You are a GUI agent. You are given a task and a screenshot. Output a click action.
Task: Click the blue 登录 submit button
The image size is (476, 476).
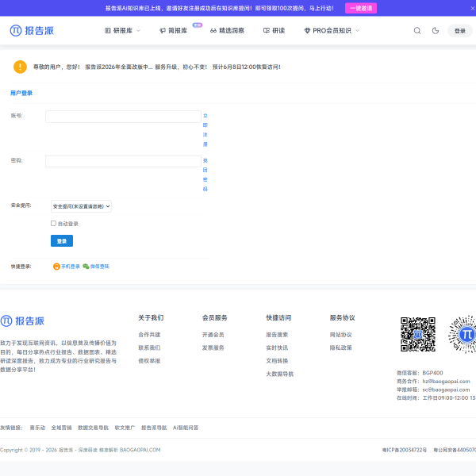click(62, 240)
